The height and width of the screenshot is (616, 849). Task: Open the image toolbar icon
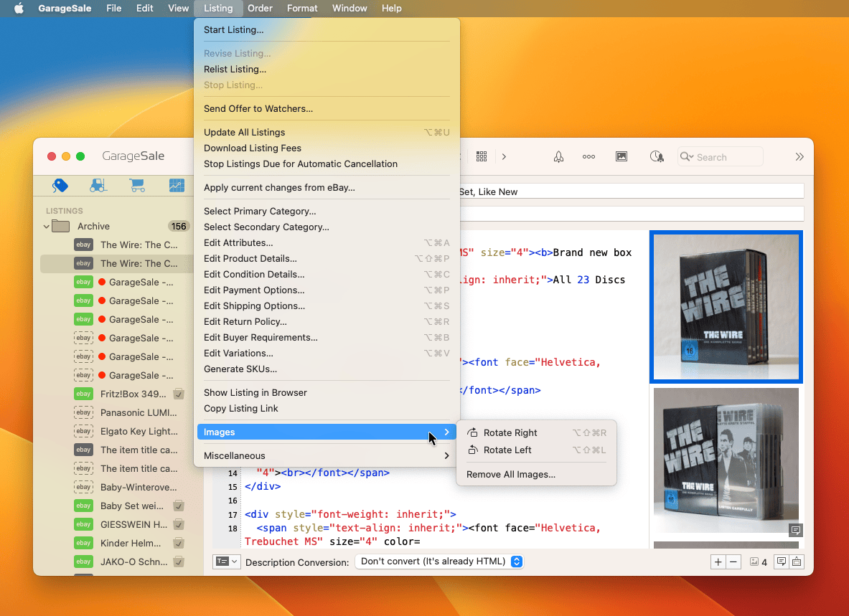(621, 157)
